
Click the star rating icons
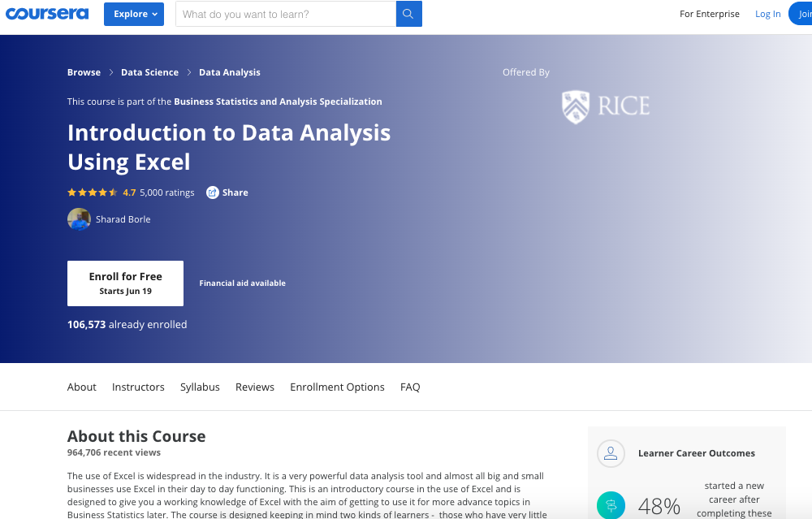click(93, 192)
